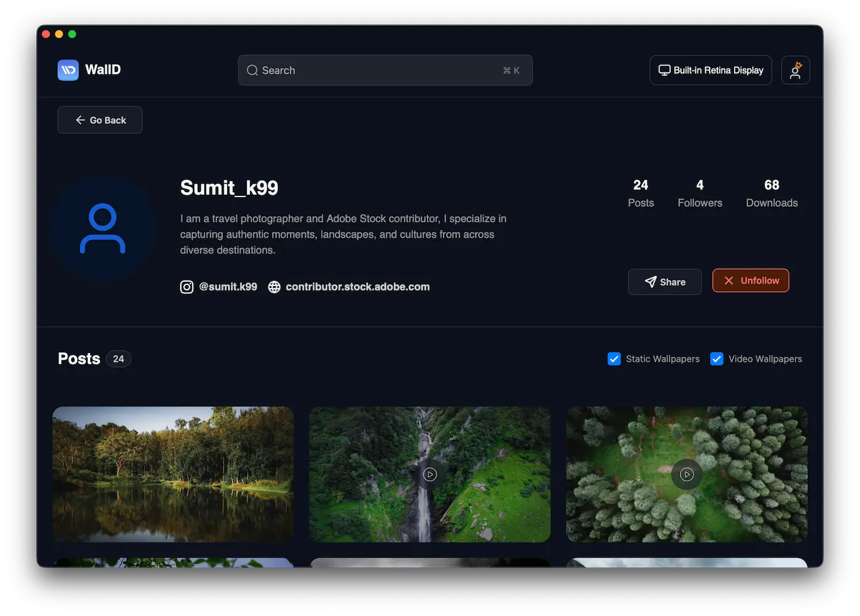Uncheck the Video Wallpapers checkbox
860x616 pixels.
click(717, 359)
